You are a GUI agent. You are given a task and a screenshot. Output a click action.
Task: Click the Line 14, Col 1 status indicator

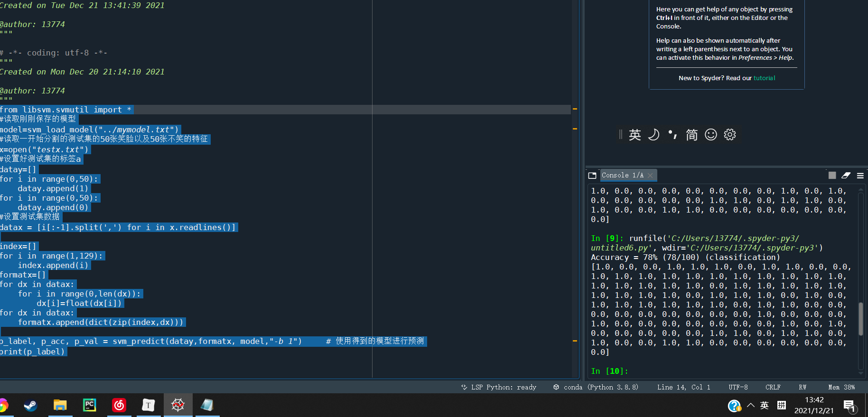coord(684,388)
